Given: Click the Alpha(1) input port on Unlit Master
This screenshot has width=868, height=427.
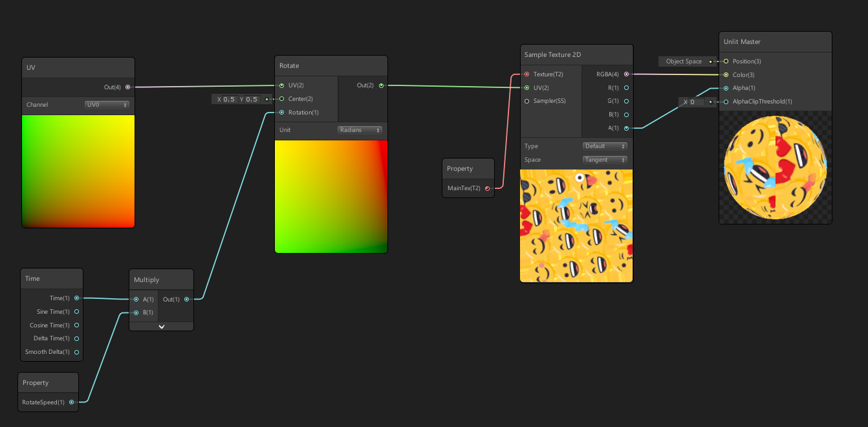Looking at the screenshot, I should (726, 88).
